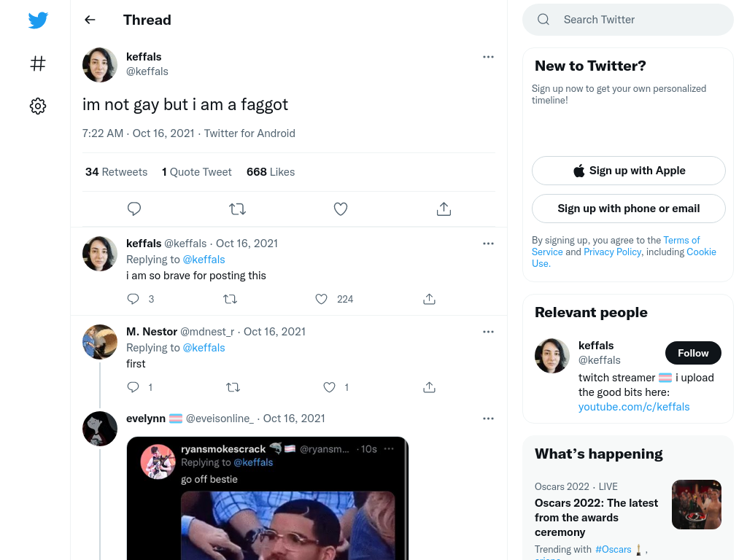The height and width of the screenshot is (560, 747).
Task: Click Sign up with Apple button
Action: 628,171
